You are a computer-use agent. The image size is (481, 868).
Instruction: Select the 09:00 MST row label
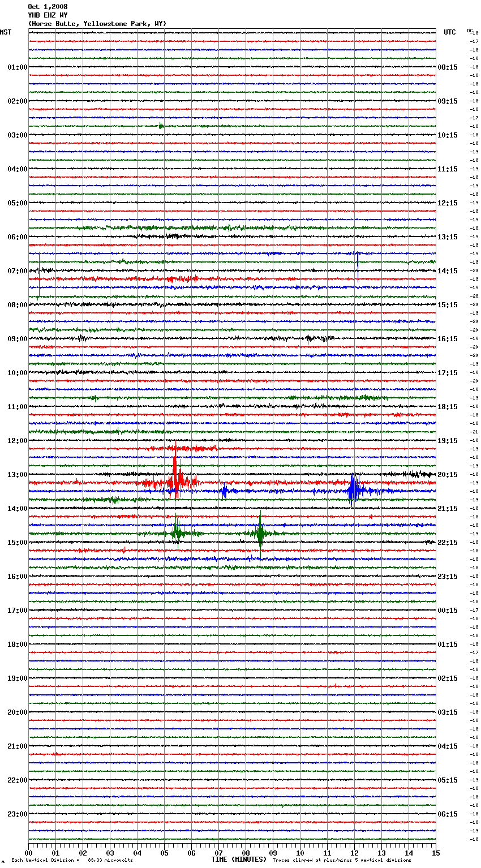coord(18,339)
